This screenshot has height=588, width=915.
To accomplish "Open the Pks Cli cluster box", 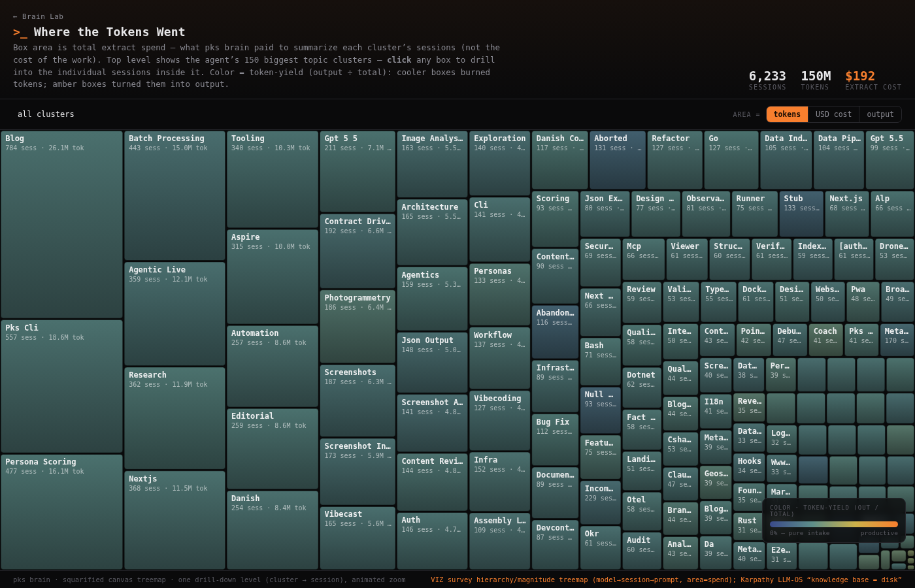I will point(62,386).
